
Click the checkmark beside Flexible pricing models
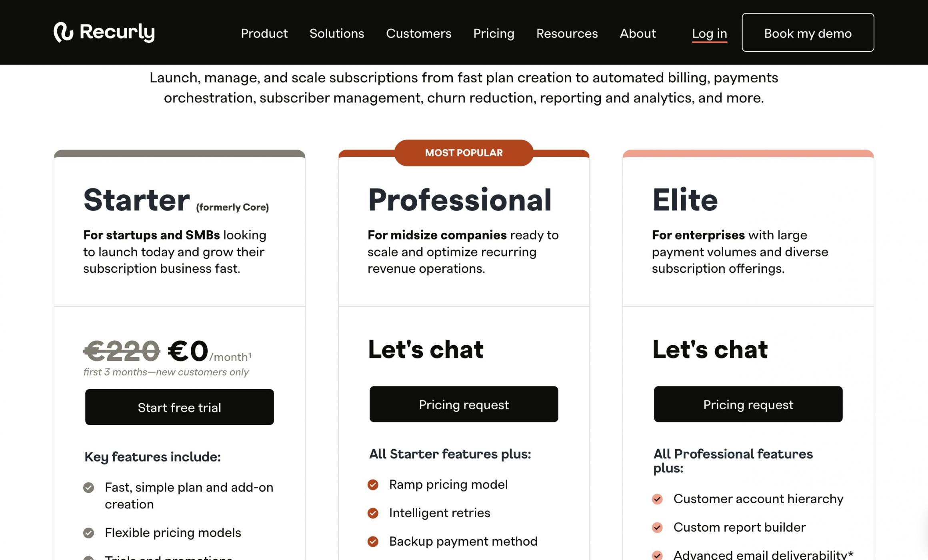(88, 533)
